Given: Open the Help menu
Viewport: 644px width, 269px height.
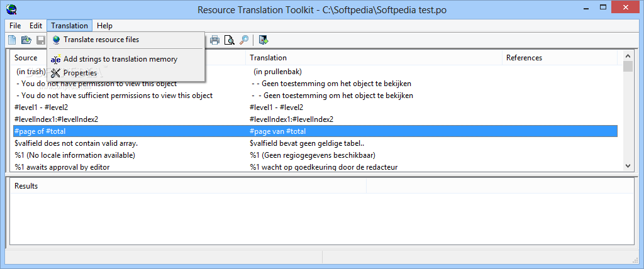Looking at the screenshot, I should point(105,26).
